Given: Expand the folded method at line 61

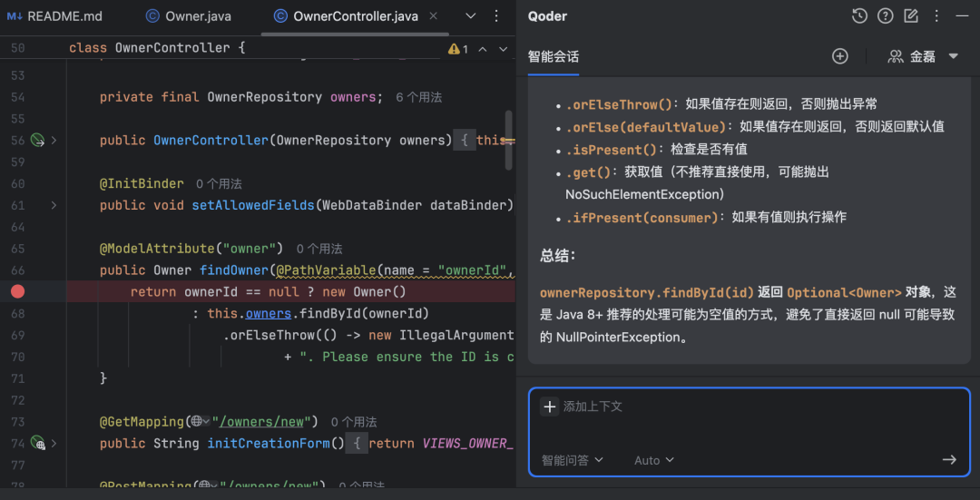Looking at the screenshot, I should (54, 205).
